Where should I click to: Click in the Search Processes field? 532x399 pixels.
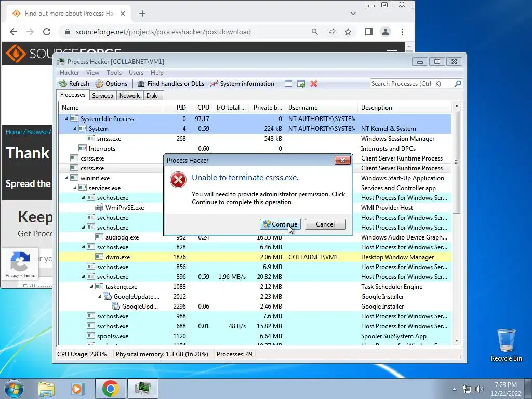click(412, 84)
